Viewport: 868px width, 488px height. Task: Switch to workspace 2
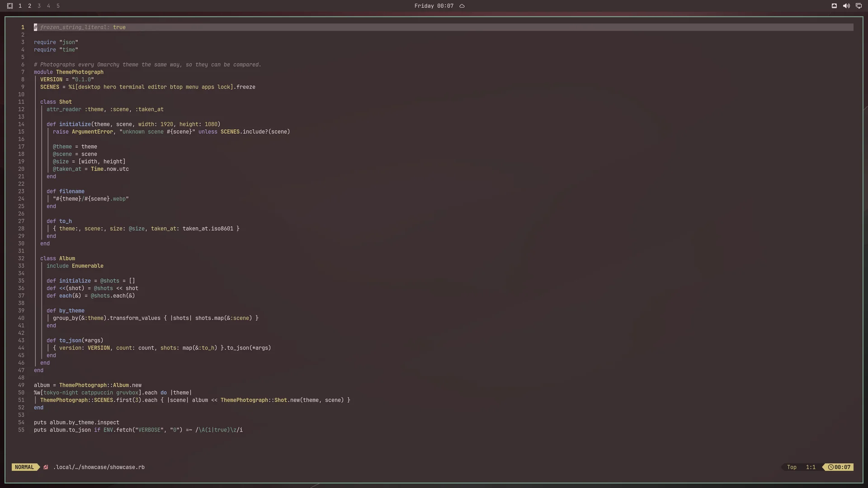[x=29, y=6]
